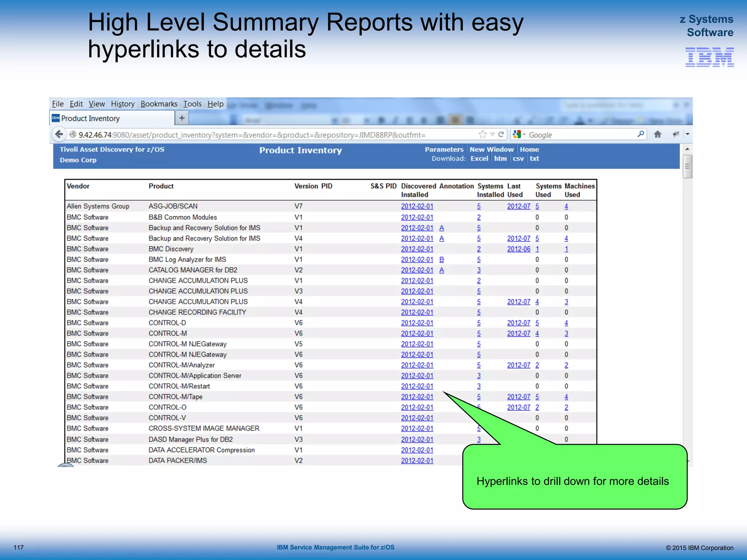Viewport: 747px width, 560px height.
Task: Open CONTROL-D discovered date link
Action: 417,323
